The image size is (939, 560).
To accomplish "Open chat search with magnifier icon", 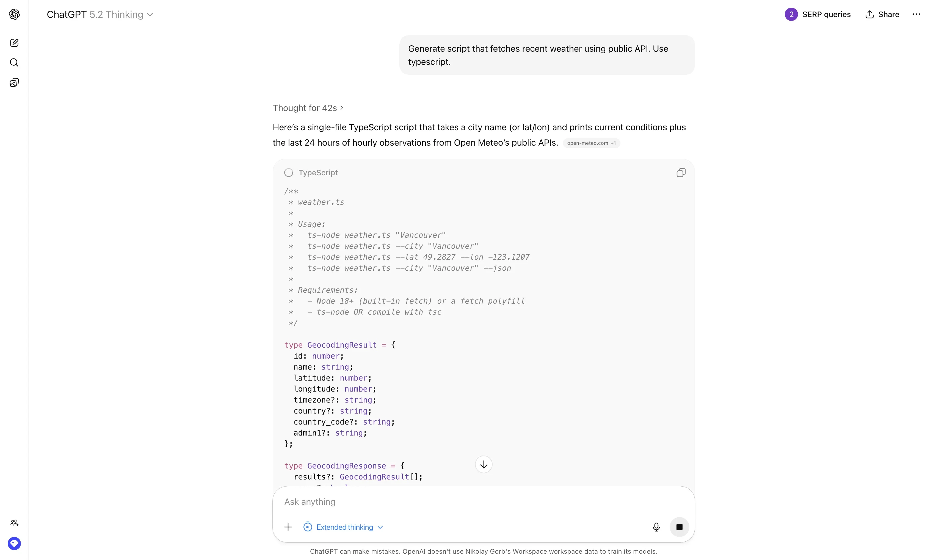I will coord(14,63).
